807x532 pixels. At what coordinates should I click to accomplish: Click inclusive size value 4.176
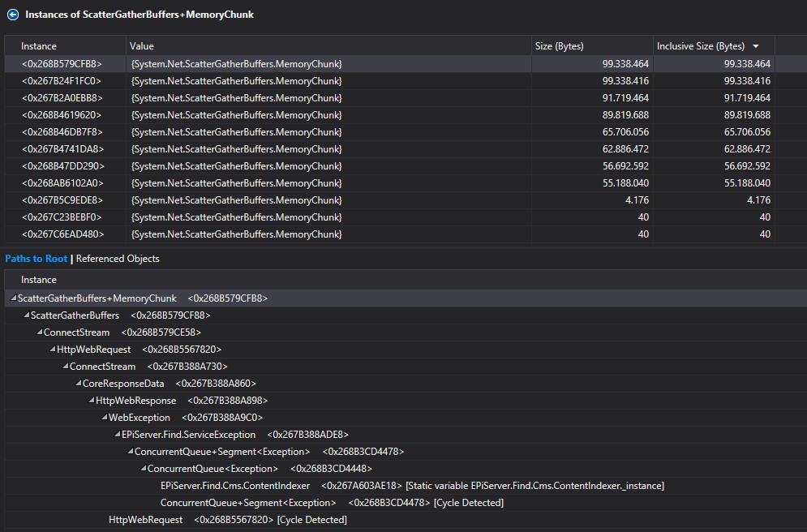pyautogui.click(x=758, y=199)
